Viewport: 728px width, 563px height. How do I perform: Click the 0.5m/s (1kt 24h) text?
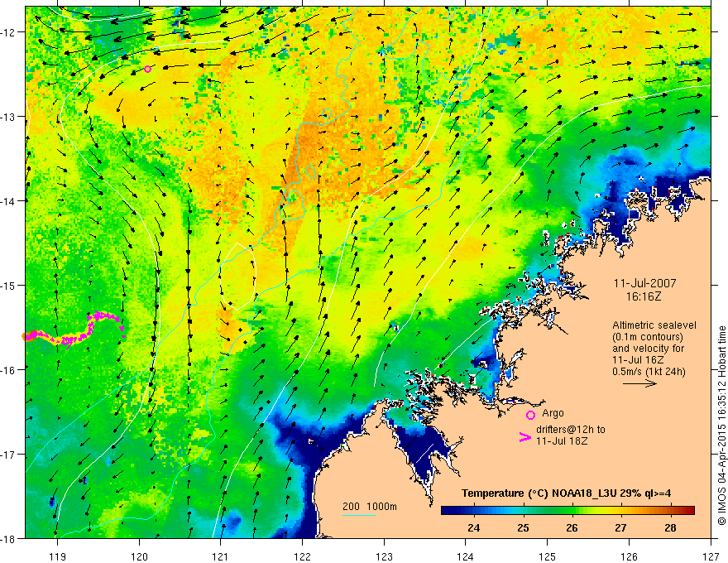coord(649,372)
